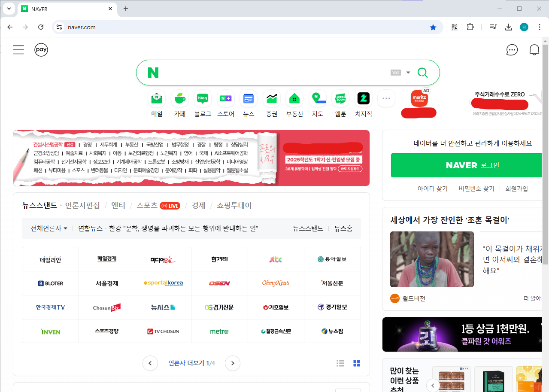Go back in Chrome
Image resolution: width=549 pixels, height=392 pixels.
[10, 27]
